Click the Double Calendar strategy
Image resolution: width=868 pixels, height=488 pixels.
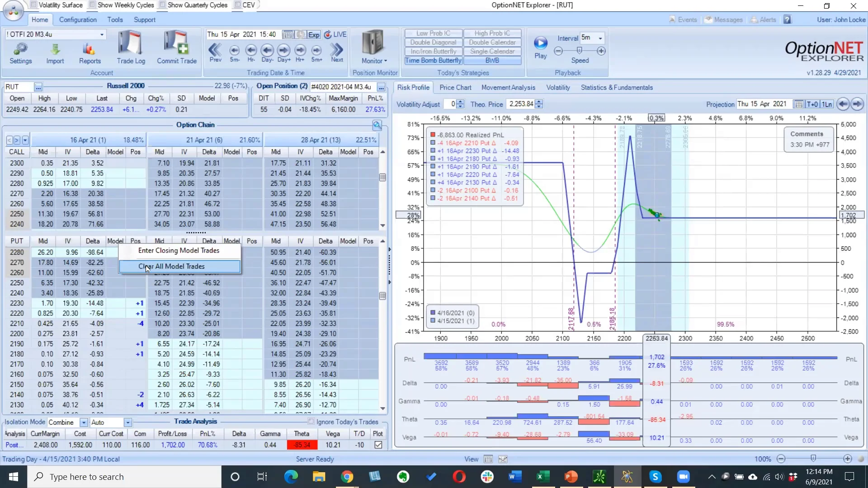click(492, 42)
